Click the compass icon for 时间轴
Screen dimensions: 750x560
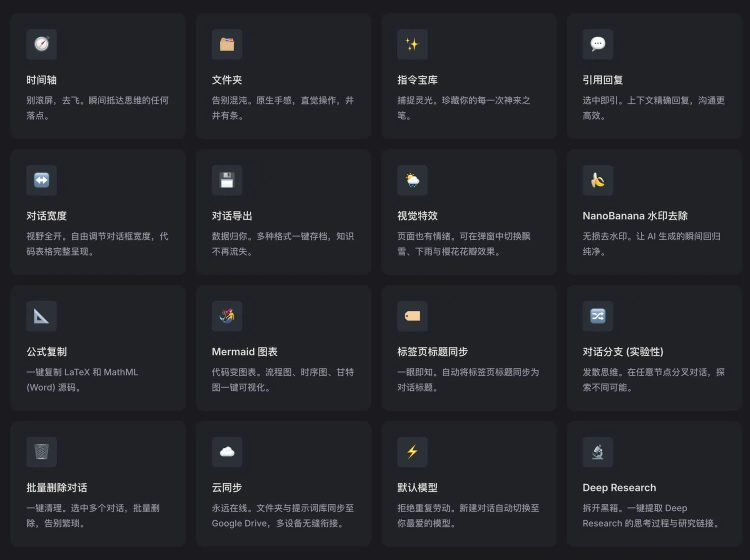[41, 44]
